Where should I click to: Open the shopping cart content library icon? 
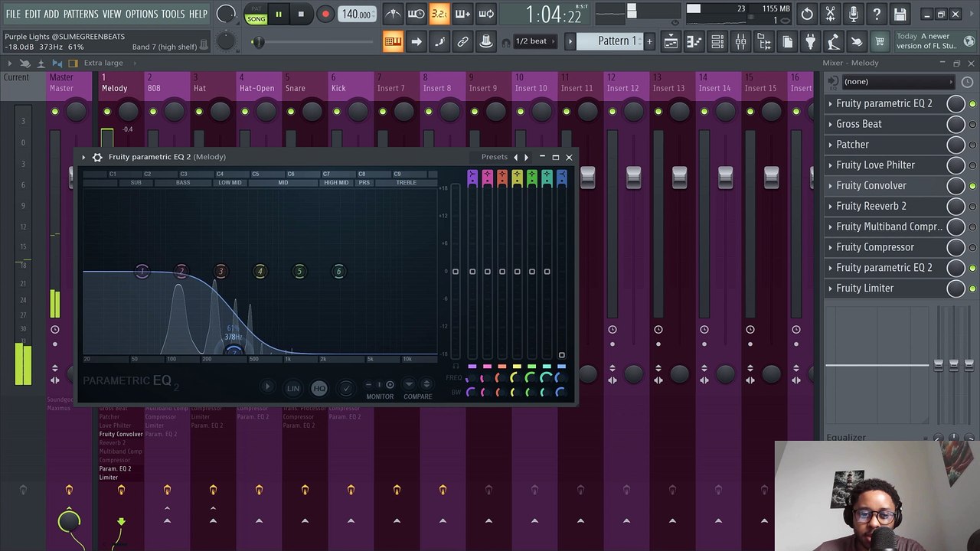[x=880, y=41]
